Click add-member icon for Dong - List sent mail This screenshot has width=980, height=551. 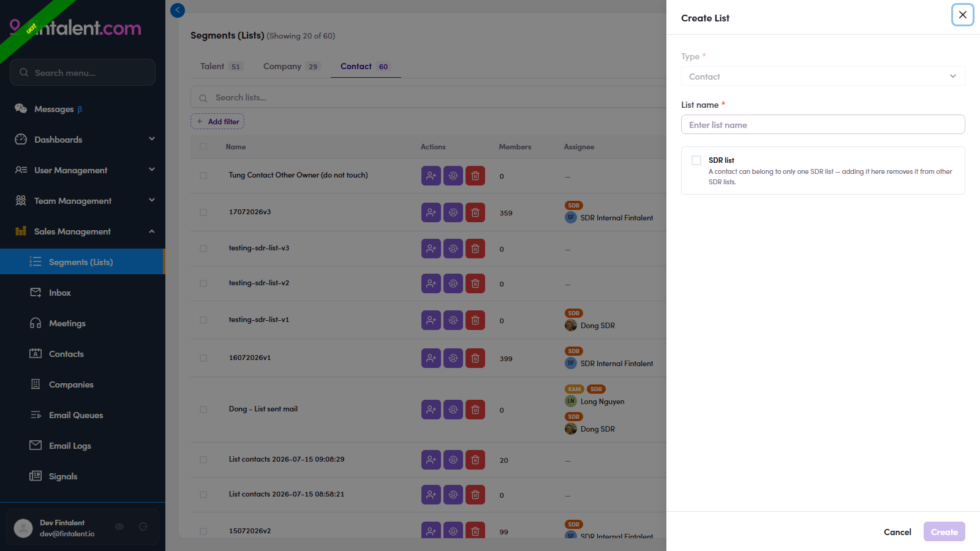pyautogui.click(x=431, y=410)
